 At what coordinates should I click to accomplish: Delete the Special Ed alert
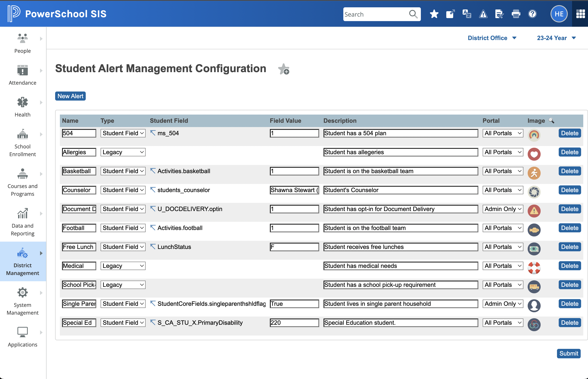click(569, 323)
